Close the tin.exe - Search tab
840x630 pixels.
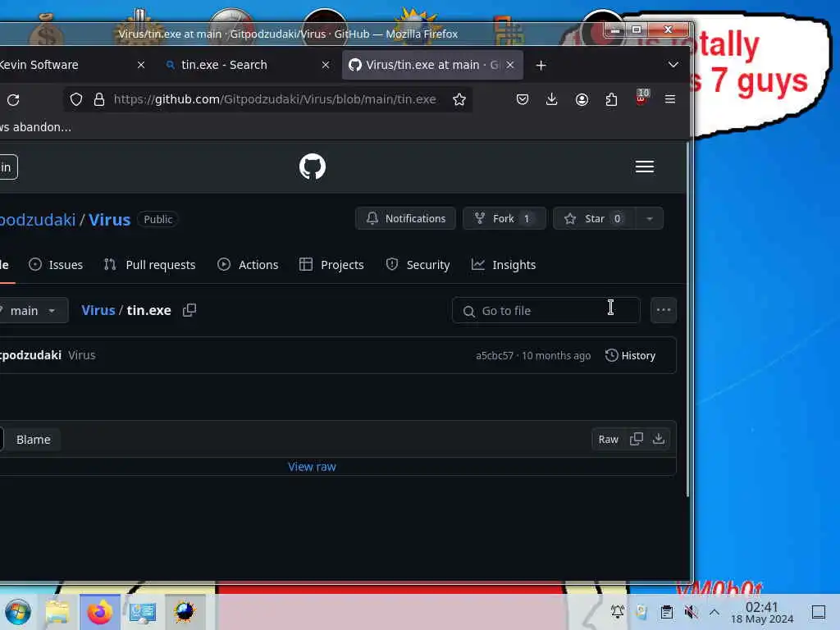[326, 65]
